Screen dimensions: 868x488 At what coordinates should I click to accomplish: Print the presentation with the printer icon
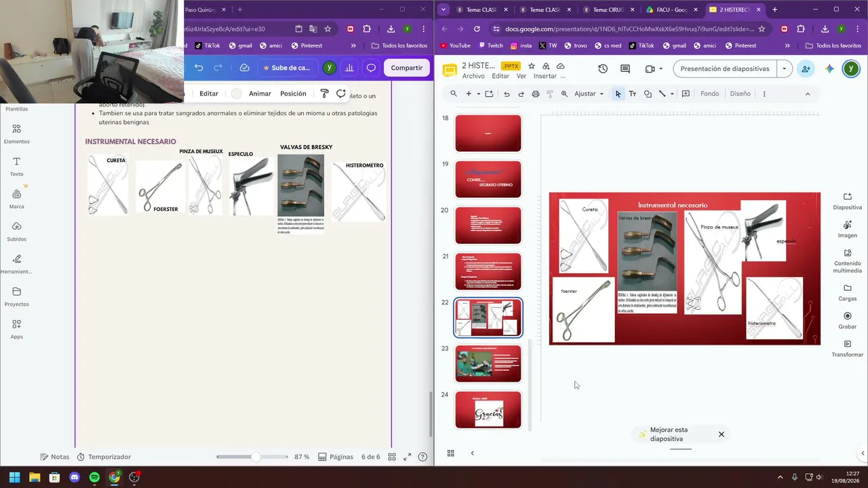(536, 94)
